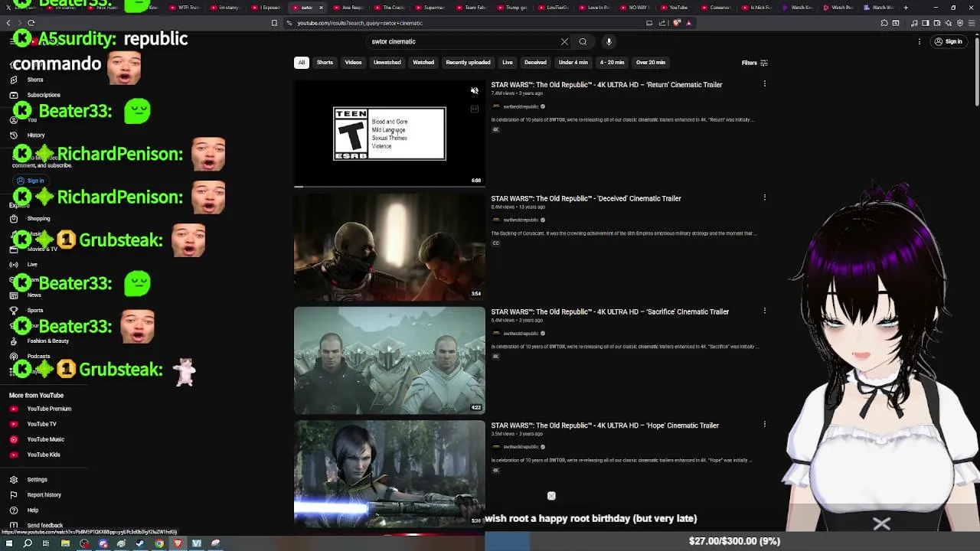Open the 'Hope' Cinematic Trailer title link
980x551 pixels.
tap(605, 425)
